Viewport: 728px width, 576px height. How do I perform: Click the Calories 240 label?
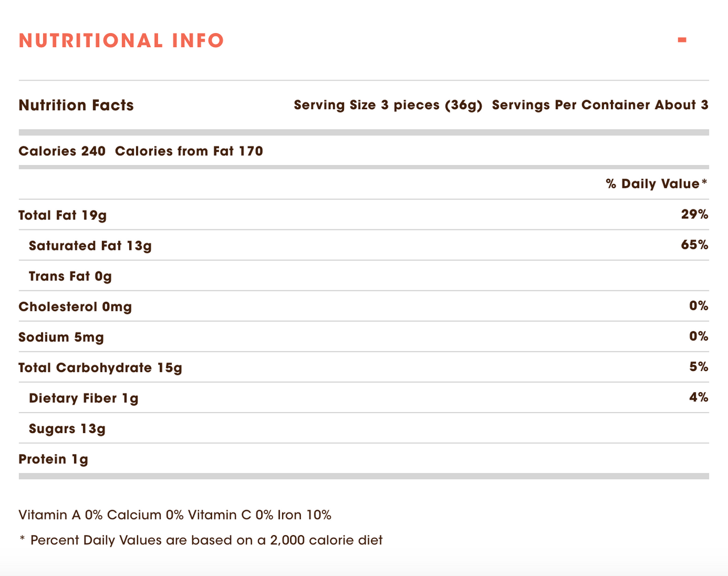pos(62,151)
